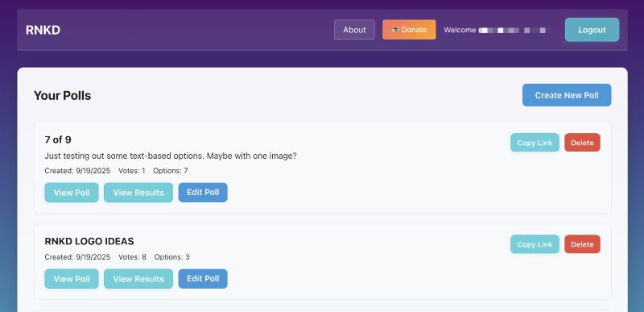View Results for RNKD LOGO IDEAS
This screenshot has width=644, height=312.
click(138, 279)
